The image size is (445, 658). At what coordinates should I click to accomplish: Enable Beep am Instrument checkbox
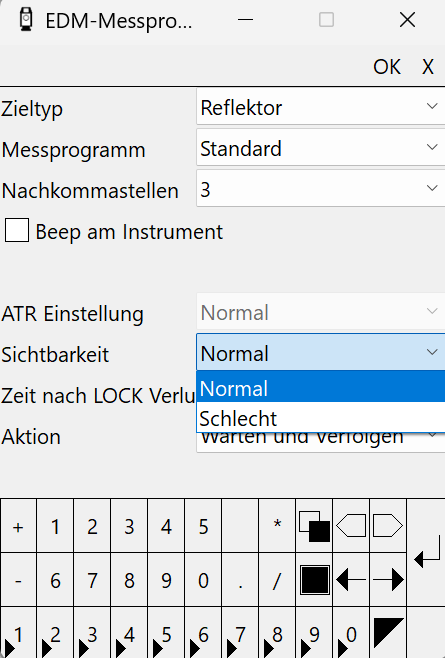tap(17, 230)
